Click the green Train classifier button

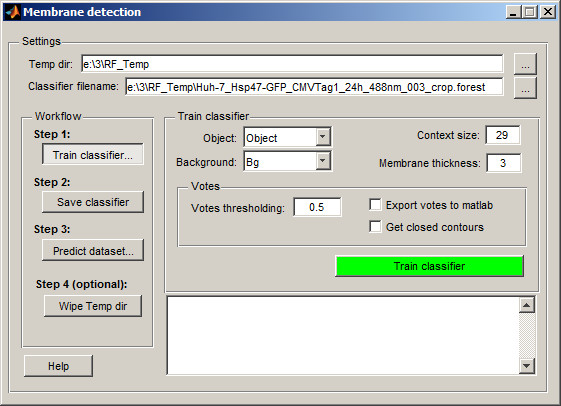(x=429, y=266)
